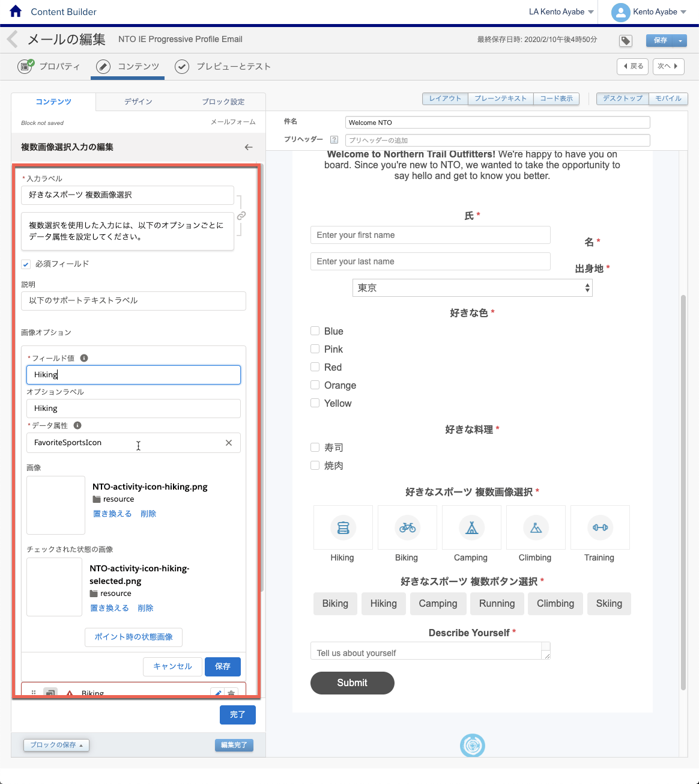Check the Yellow color checkbox
This screenshot has height=784, width=699.
[315, 403]
